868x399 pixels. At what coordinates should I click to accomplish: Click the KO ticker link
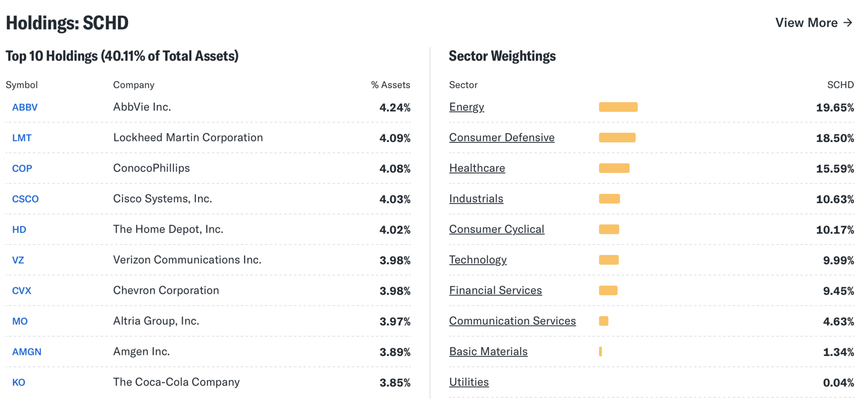click(19, 382)
